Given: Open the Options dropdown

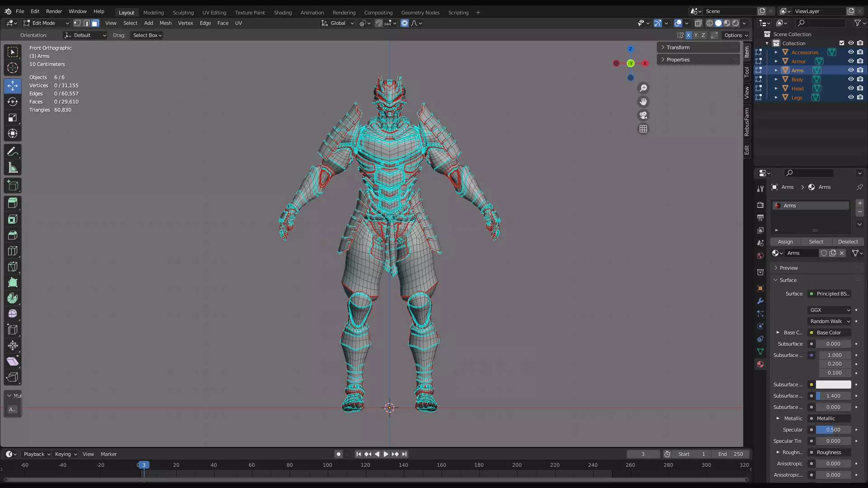Looking at the screenshot, I should tap(736, 35).
